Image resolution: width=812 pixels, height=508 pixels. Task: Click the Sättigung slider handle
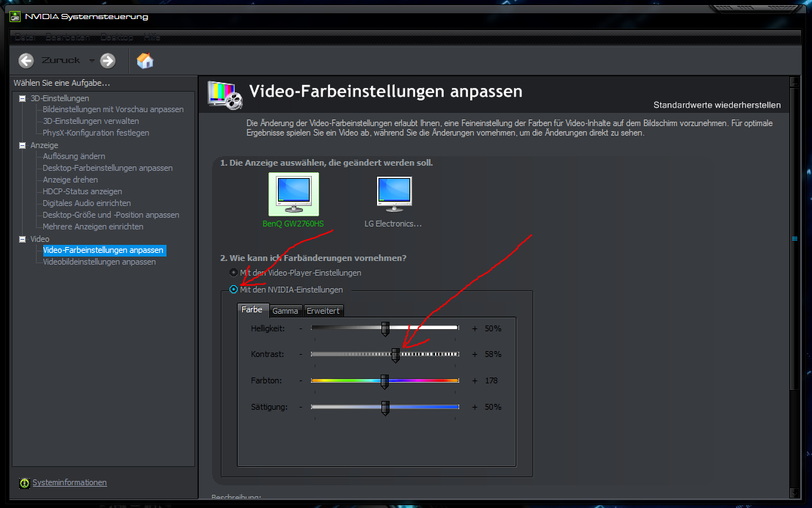[385, 408]
